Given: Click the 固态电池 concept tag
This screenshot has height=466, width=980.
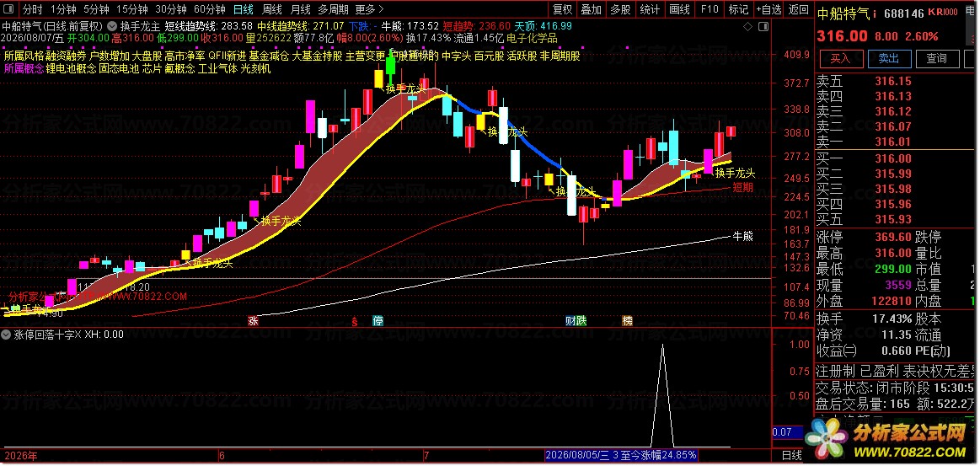Looking at the screenshot, I should pos(119,69).
